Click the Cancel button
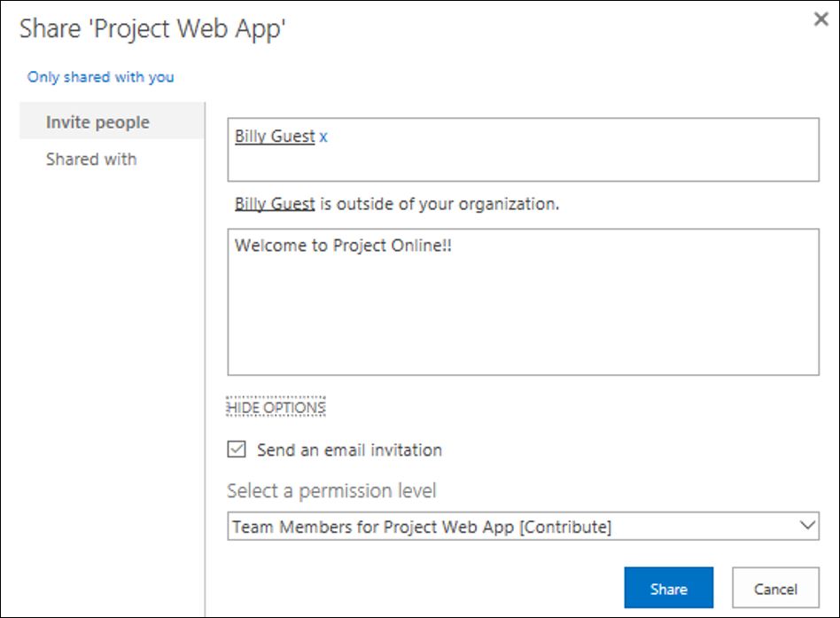Image resolution: width=840 pixels, height=618 pixels. tap(775, 588)
